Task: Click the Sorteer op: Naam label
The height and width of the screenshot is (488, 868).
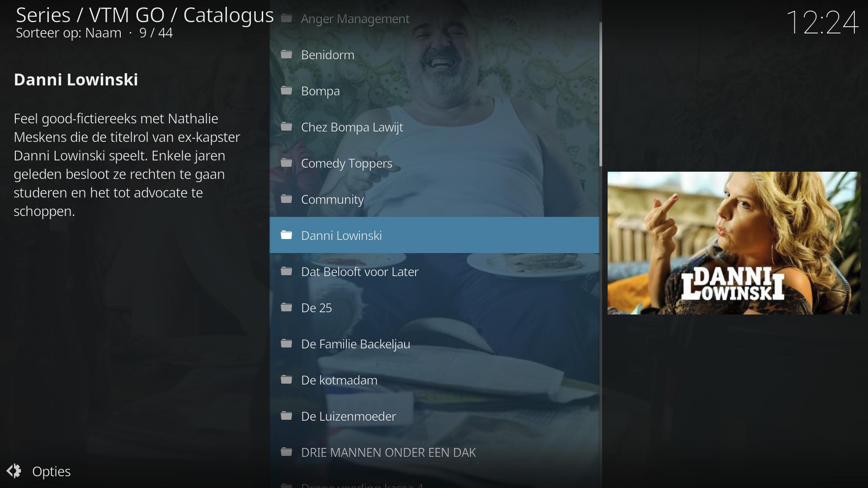Action: coord(69,33)
